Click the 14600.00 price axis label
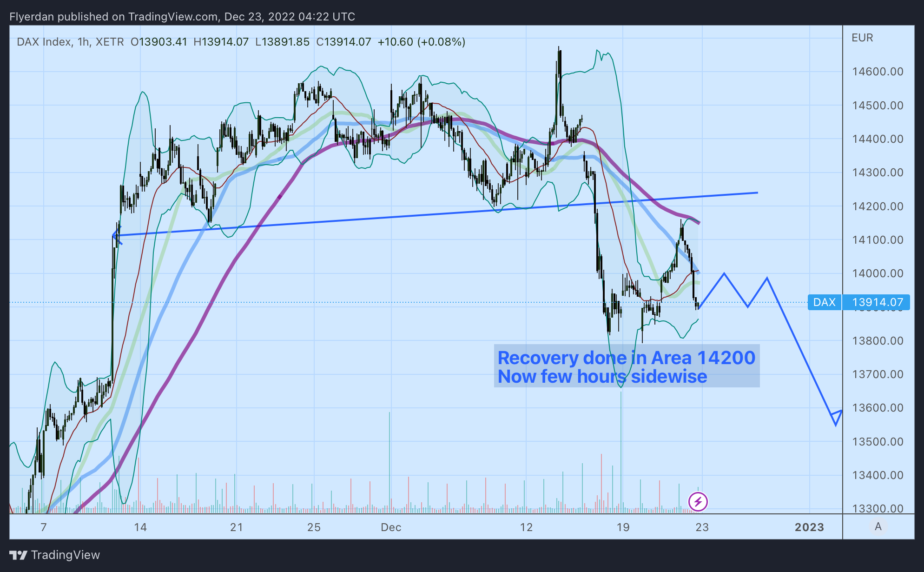Image resolution: width=924 pixels, height=572 pixels. tap(878, 72)
